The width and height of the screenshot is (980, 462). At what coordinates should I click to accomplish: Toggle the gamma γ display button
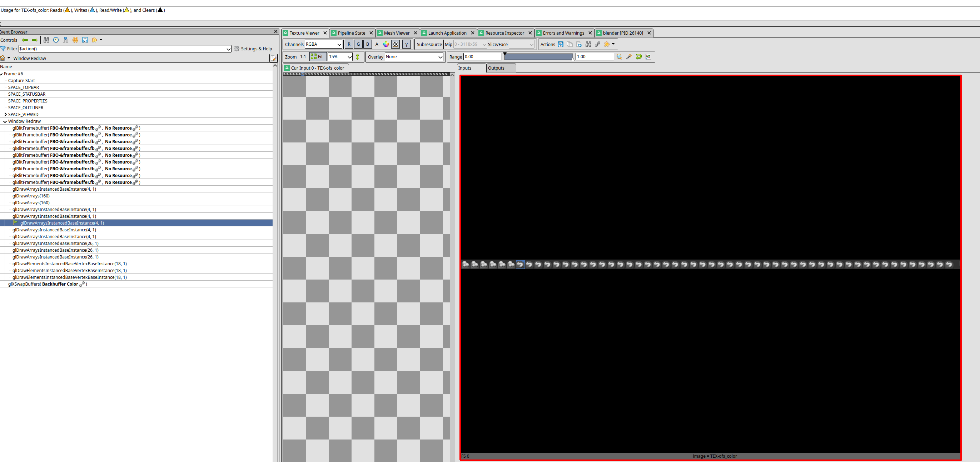(406, 45)
